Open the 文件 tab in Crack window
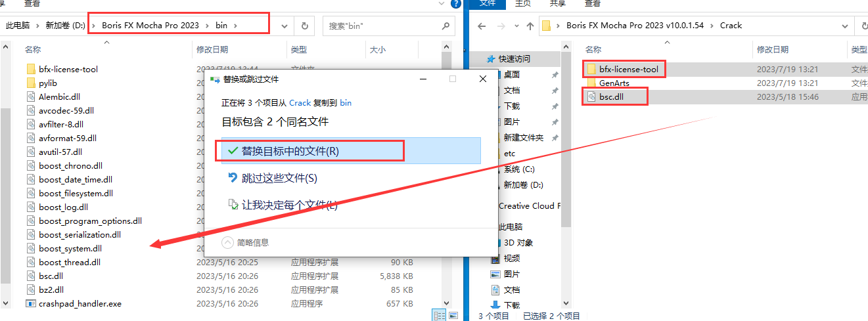868x321 pixels. click(x=487, y=3)
